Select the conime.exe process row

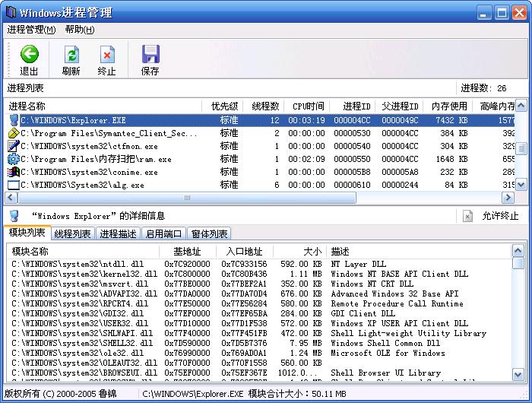click(260, 172)
